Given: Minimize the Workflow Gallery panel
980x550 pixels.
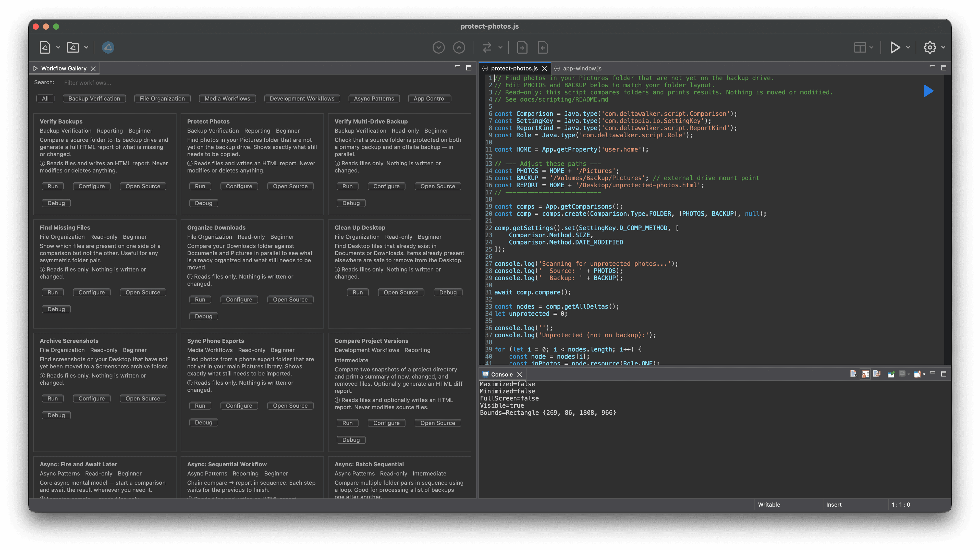Looking at the screenshot, I should pyautogui.click(x=457, y=67).
